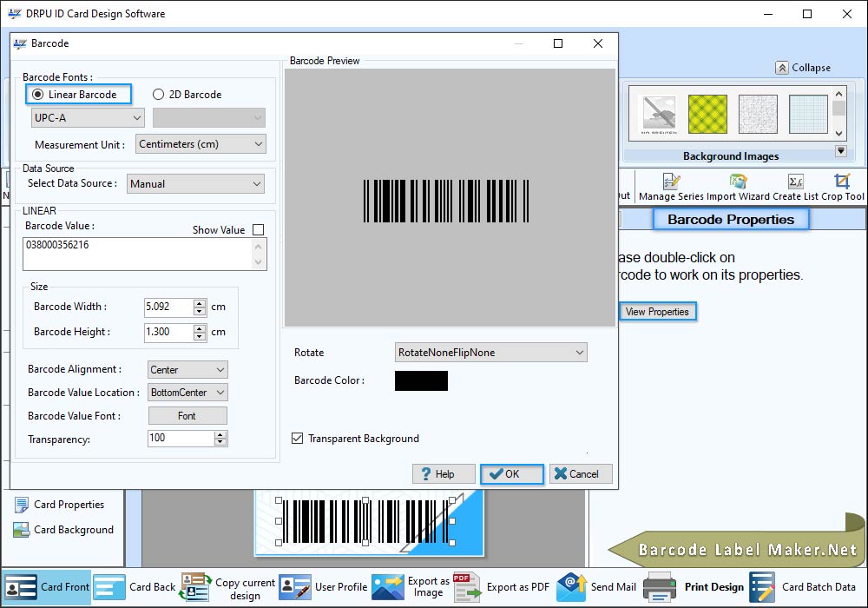The image size is (868, 608).
Task: Open the Barcode Value Font button
Action: point(187,416)
